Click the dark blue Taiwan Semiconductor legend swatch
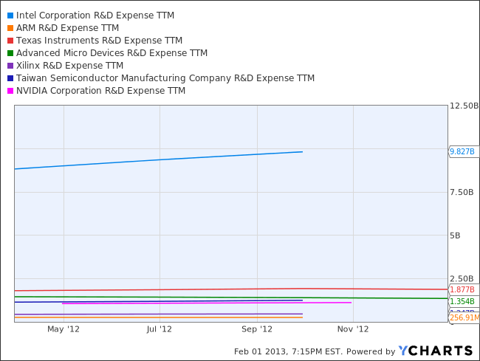 click(x=10, y=78)
